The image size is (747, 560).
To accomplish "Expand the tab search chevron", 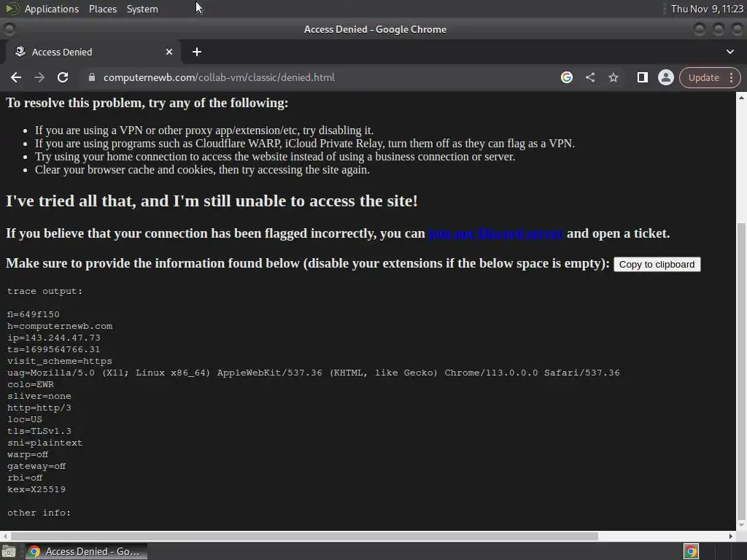I will click(x=729, y=52).
